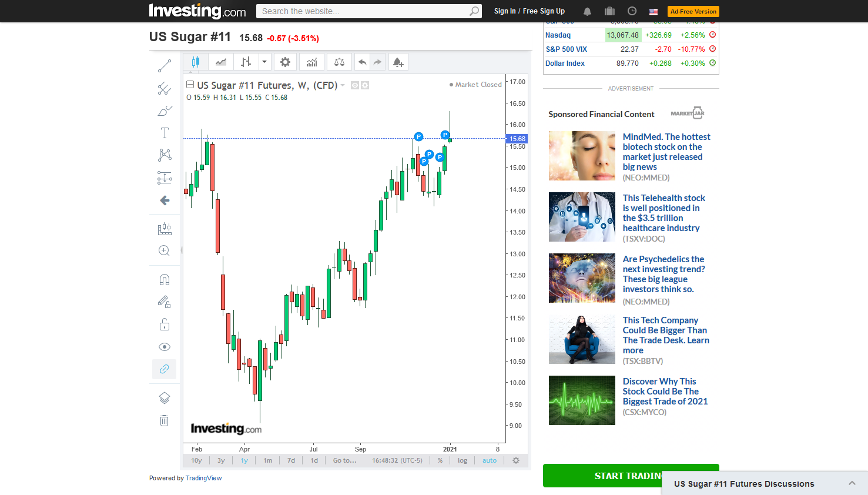Screen dimensions: 868x495
Task: Open chart properties gear in toolbar
Action: tap(285, 62)
